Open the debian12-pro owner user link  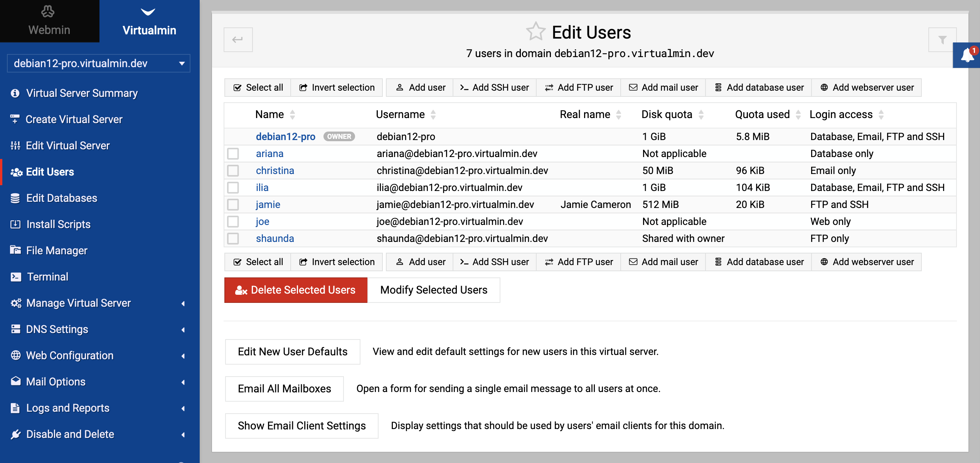point(285,137)
